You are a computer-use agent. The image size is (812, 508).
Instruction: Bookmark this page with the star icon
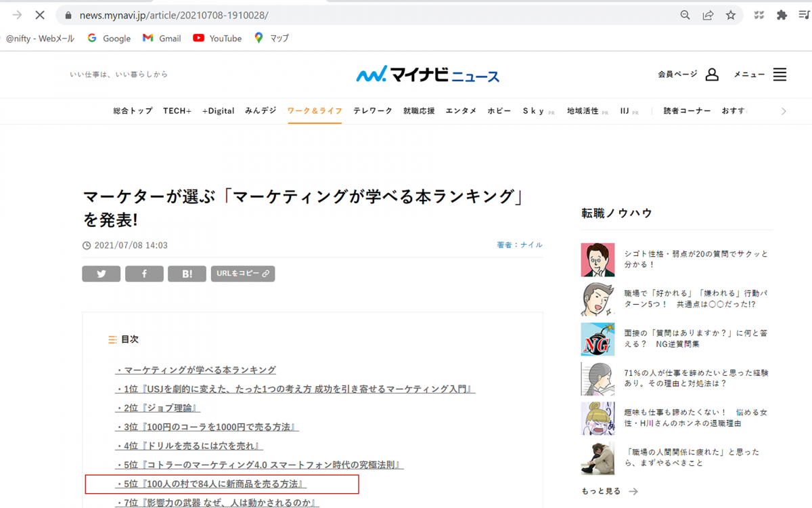(731, 15)
